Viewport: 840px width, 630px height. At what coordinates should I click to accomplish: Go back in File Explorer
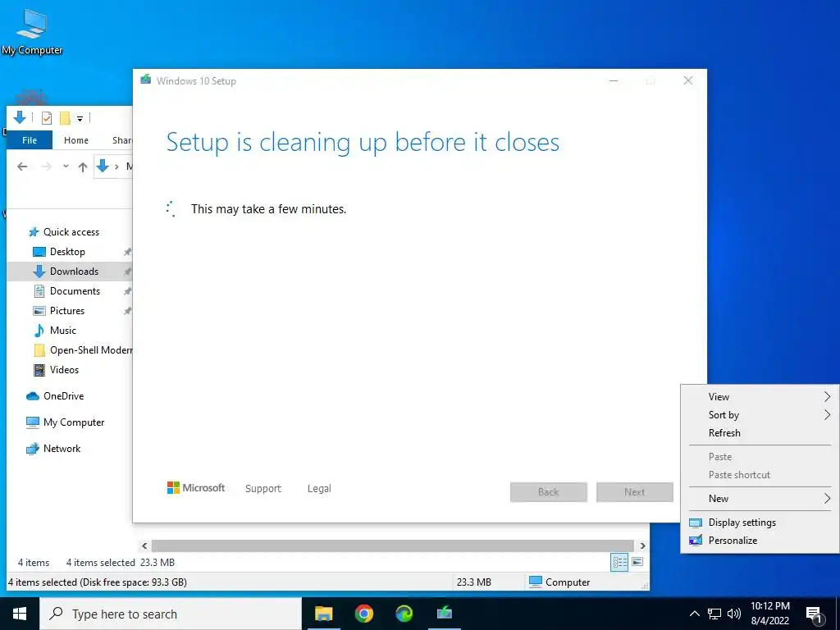pos(22,167)
